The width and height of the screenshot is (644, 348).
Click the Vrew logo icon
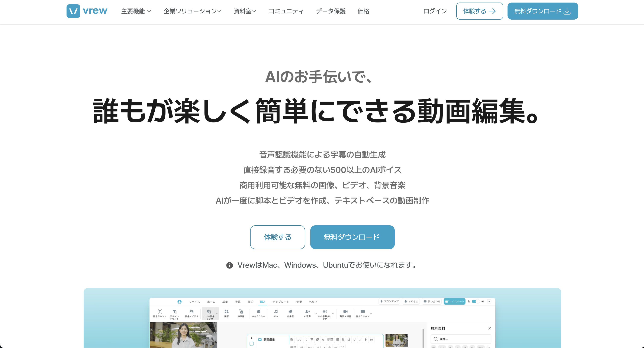click(73, 11)
